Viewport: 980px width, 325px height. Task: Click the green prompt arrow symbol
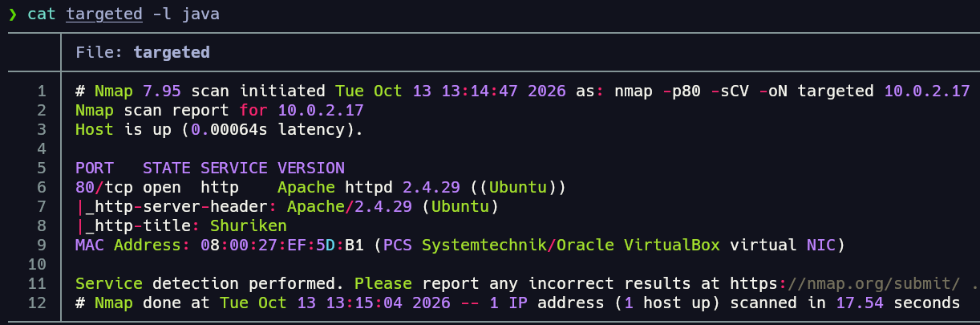pyautogui.click(x=12, y=14)
